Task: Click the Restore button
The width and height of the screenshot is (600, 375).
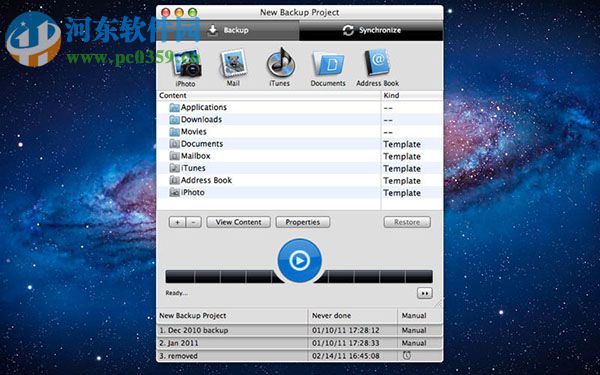Action: 407,222
